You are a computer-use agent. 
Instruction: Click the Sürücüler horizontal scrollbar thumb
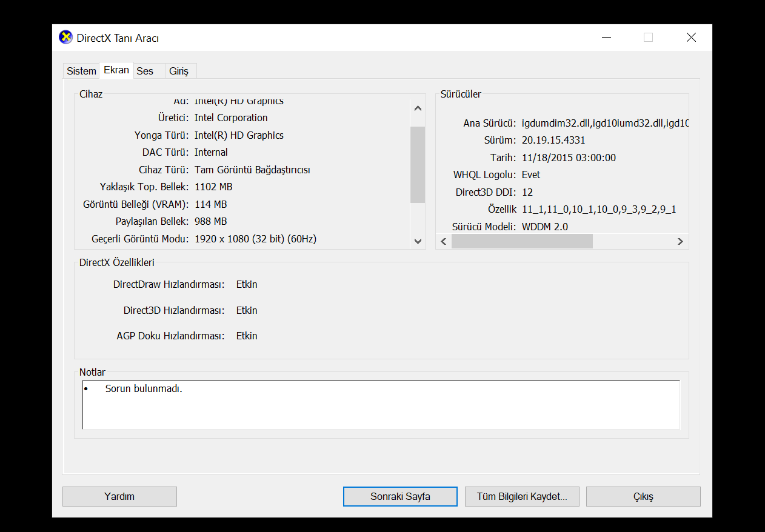(522, 241)
